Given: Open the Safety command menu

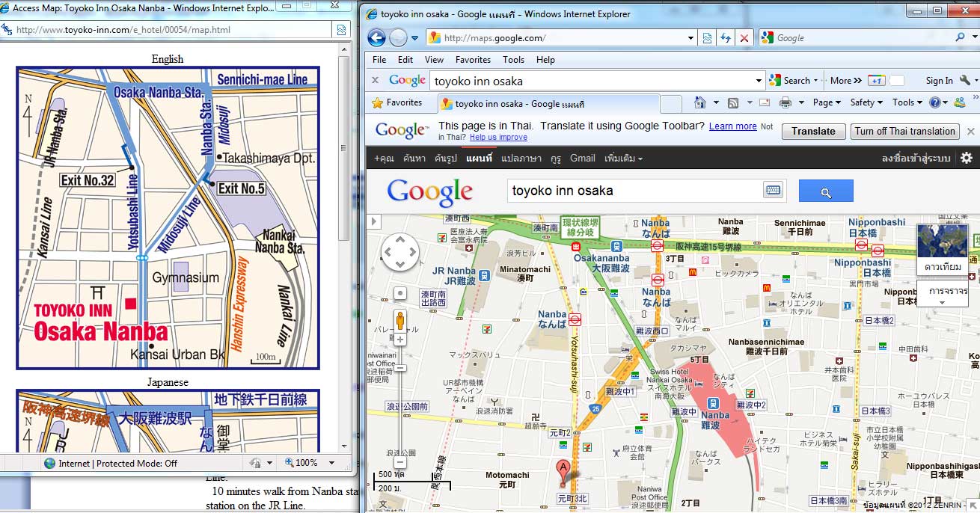Looking at the screenshot, I should pos(866,102).
